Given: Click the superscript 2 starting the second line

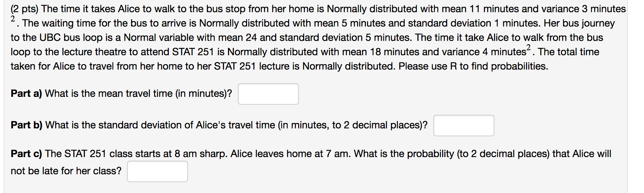Looking at the screenshot, I should click(x=13, y=19).
